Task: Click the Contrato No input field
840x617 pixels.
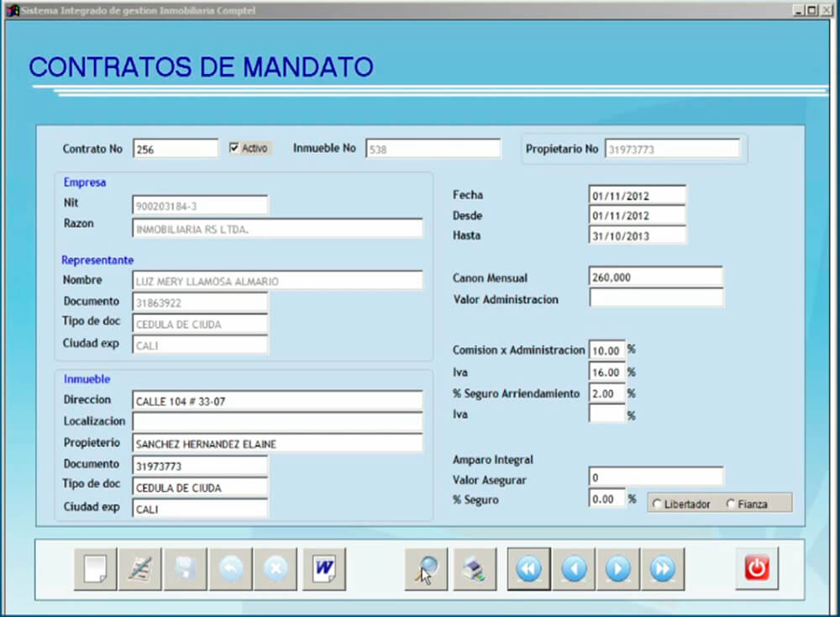Action: coord(176,149)
